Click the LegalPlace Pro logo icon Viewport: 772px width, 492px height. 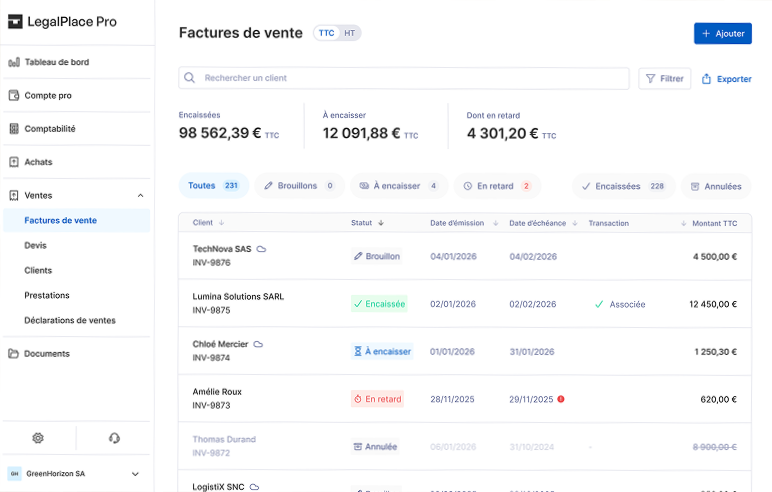(15, 22)
